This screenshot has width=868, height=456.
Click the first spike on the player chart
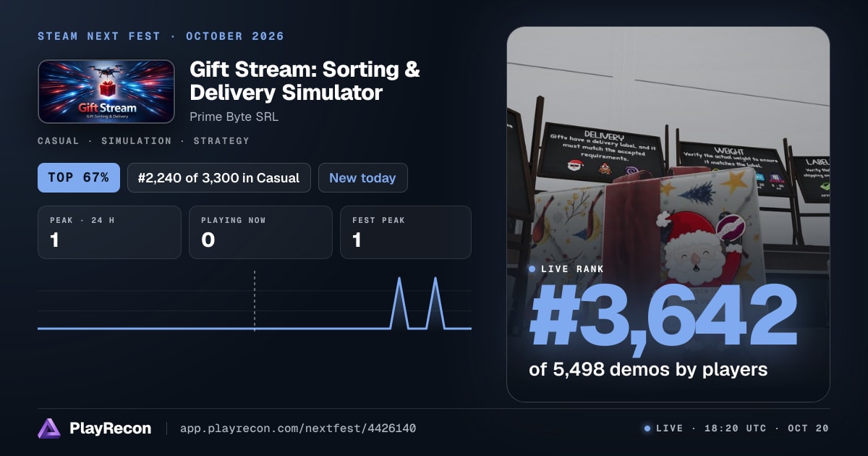point(399,303)
